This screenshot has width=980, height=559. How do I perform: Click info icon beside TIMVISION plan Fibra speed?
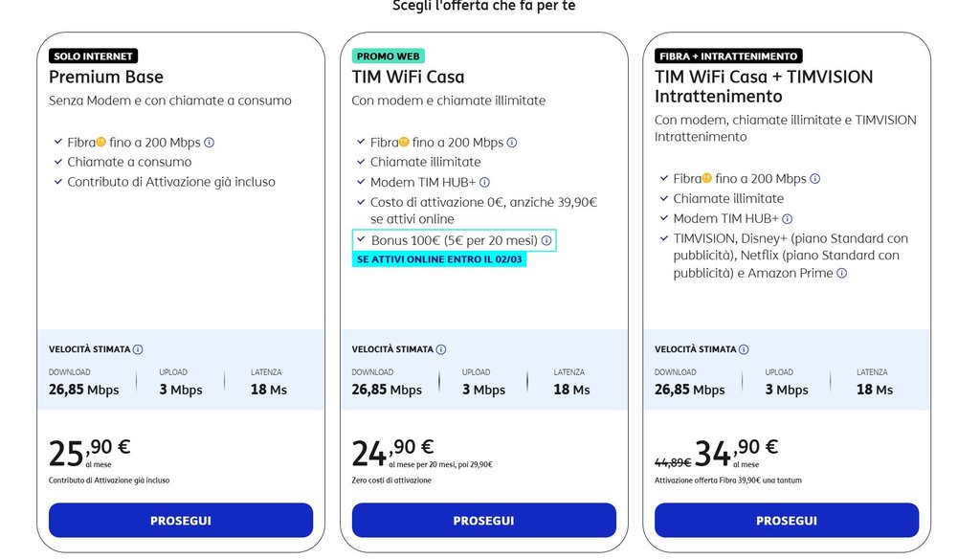tap(815, 179)
